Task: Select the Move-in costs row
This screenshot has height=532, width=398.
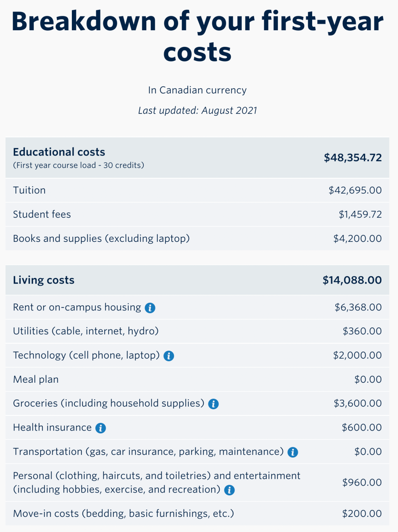Action: tap(197, 514)
